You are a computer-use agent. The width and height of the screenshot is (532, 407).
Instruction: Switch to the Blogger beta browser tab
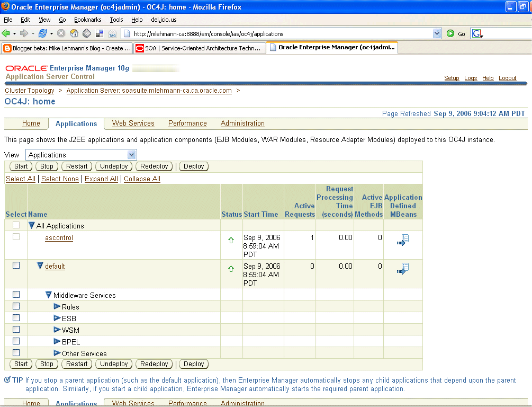67,48
